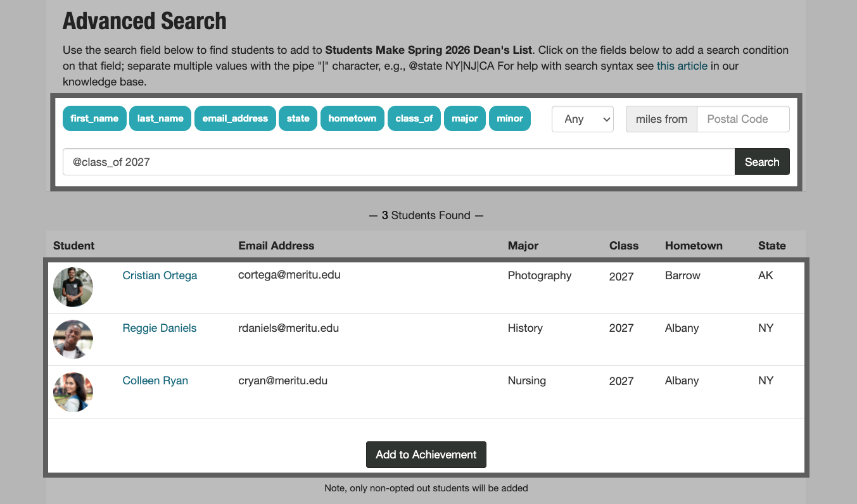This screenshot has height=504, width=857.
Task: Insert the class_of field into the query
Action: [x=414, y=118]
